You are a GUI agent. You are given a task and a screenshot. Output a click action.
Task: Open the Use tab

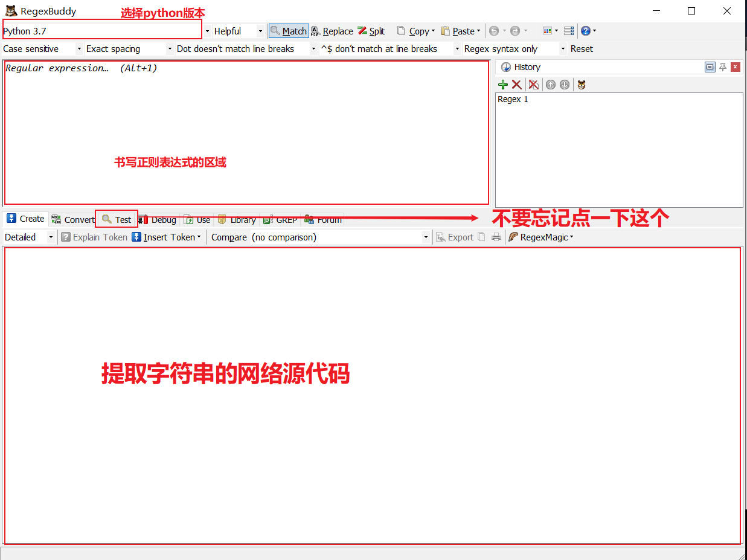(197, 220)
